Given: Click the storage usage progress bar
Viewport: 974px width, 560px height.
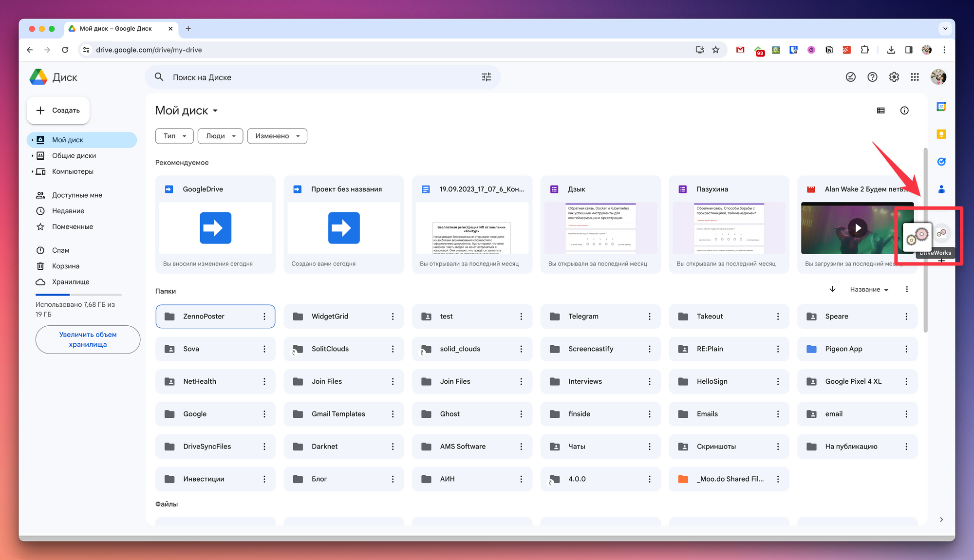Looking at the screenshot, I should coord(78,295).
